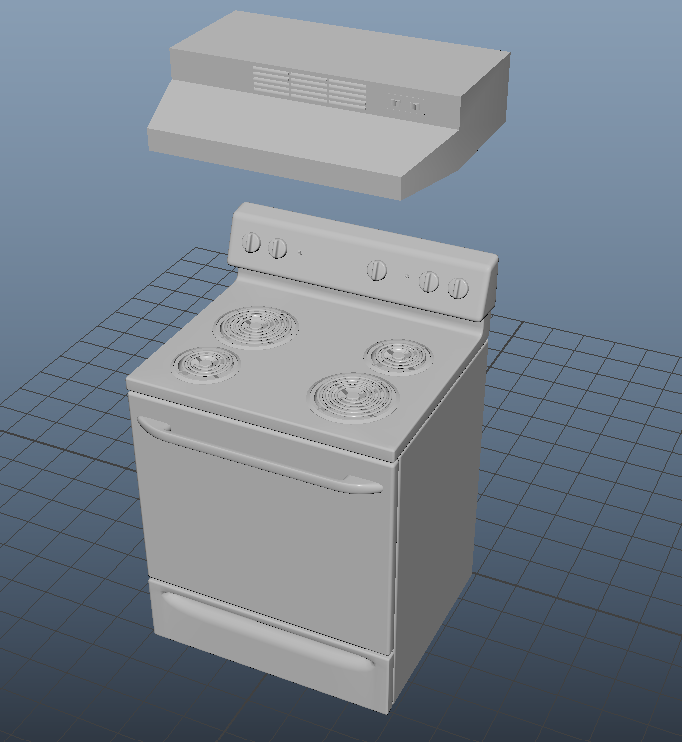Select the small rear-right stove burner coil
Screen dimensions: 682x742
[400, 356]
